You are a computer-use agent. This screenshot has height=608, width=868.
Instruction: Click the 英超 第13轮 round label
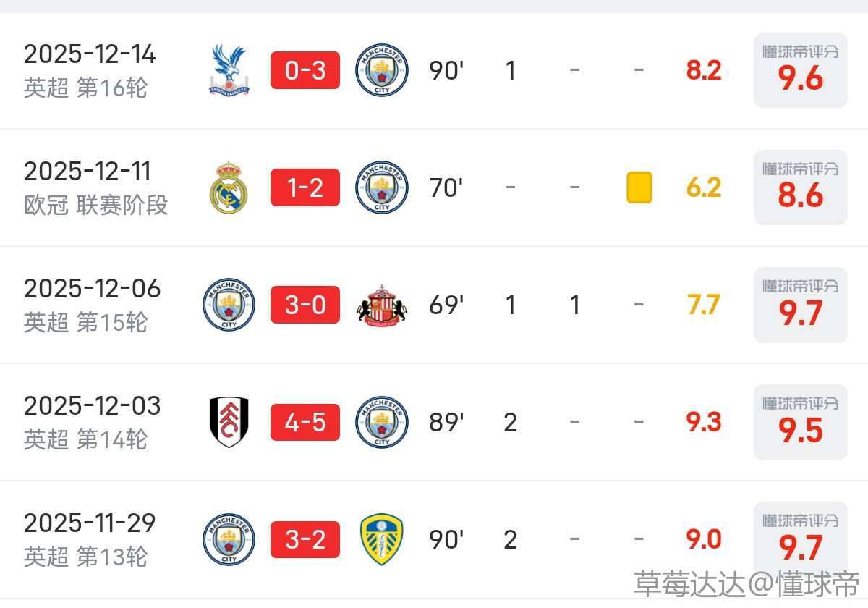tap(85, 557)
